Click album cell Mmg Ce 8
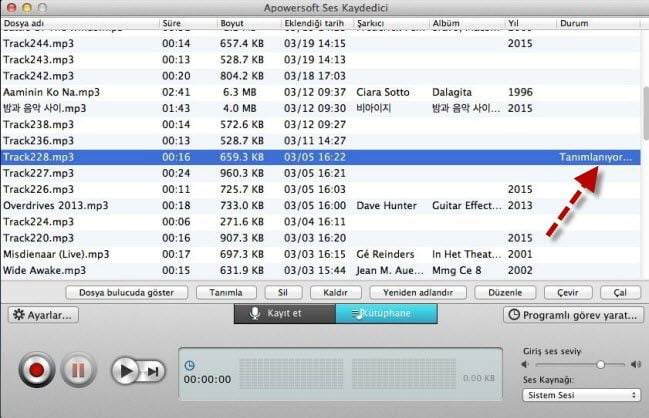This screenshot has height=418, width=649. point(457,271)
